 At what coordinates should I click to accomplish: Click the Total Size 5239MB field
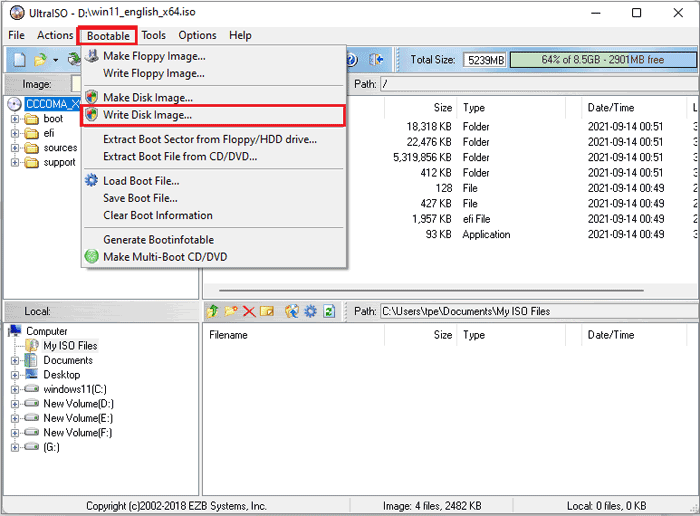(x=485, y=60)
